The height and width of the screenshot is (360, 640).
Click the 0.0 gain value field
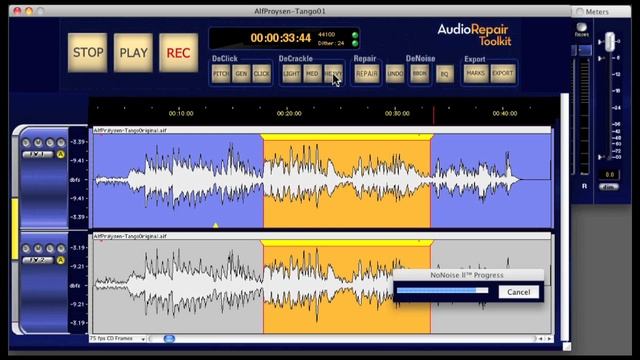tap(609, 174)
